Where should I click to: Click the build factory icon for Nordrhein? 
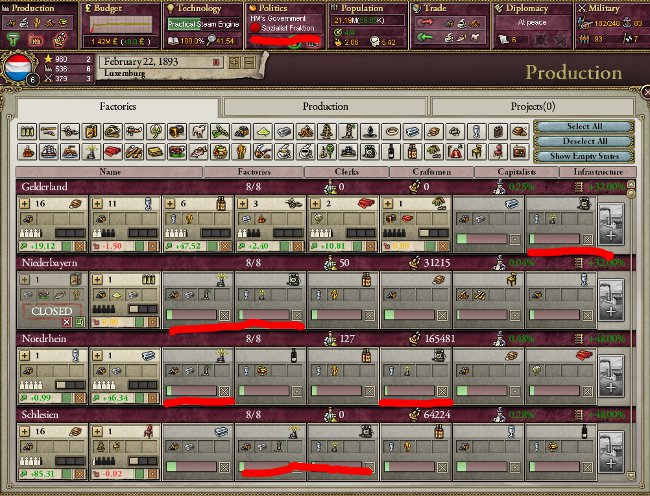(x=611, y=371)
